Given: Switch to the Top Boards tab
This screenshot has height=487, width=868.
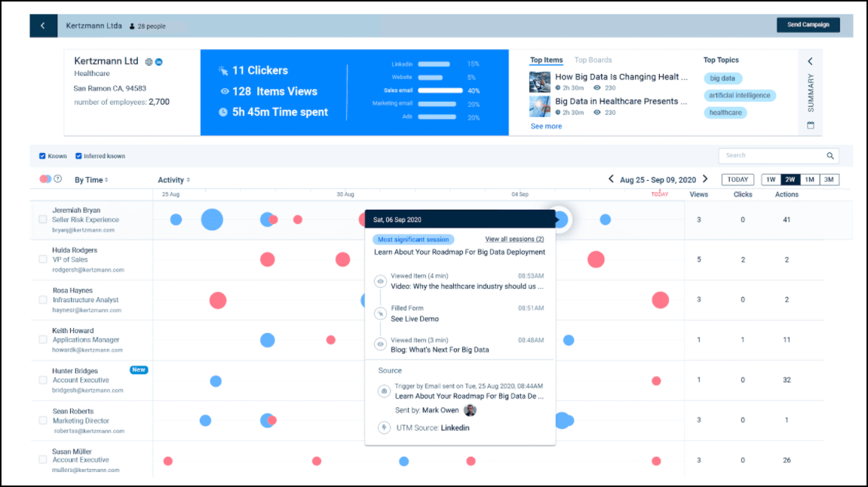Looking at the screenshot, I should [593, 60].
